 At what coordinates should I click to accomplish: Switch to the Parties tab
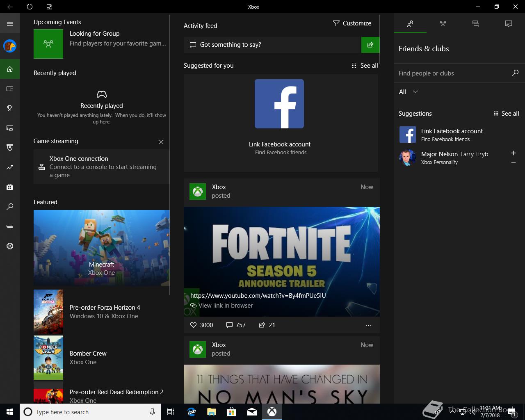[443, 24]
